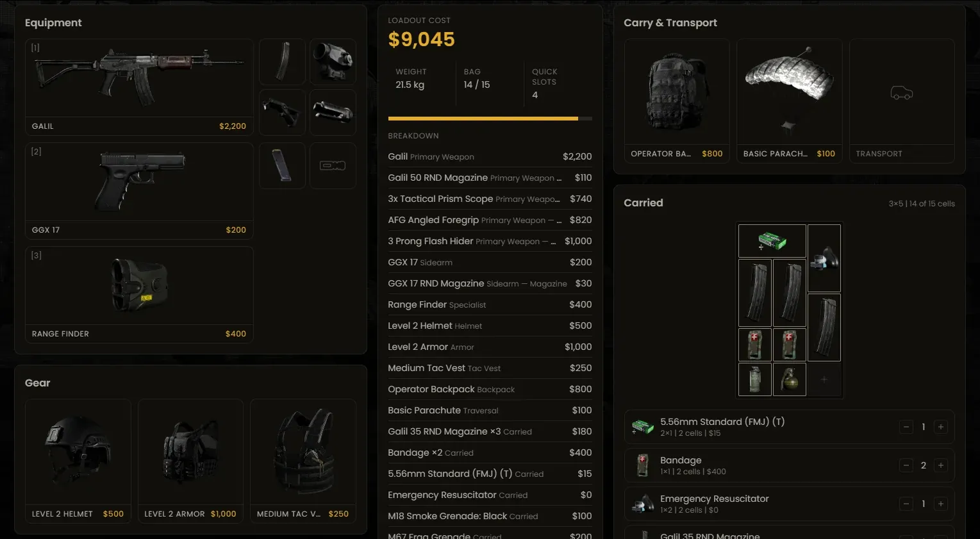Increase 5.56mm Standard (FMJ) quantity
The height and width of the screenshot is (539, 980).
pos(941,427)
